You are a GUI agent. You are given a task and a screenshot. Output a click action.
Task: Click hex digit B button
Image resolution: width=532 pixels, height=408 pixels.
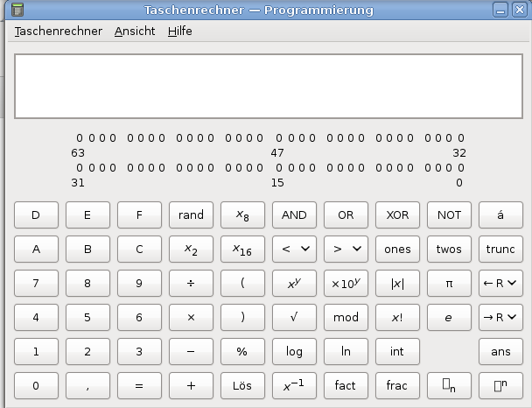coord(87,250)
